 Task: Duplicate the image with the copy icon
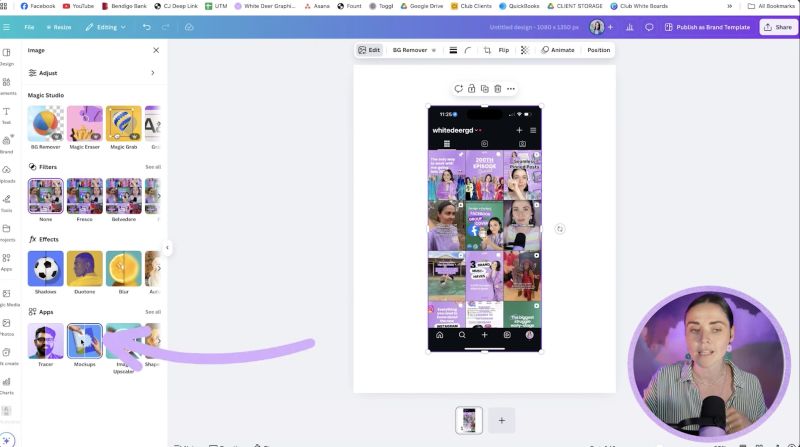coord(485,89)
